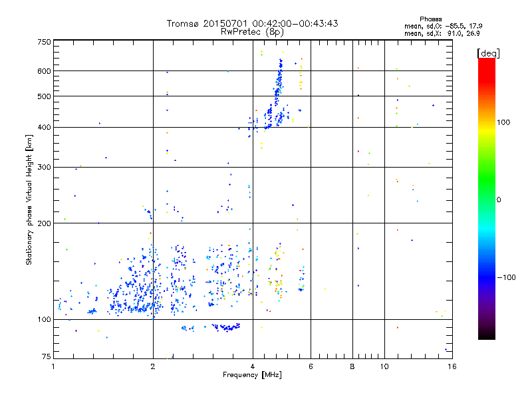Viewport: 532px width, 399px height.
Task: Click the '100' colorbar tick label
Action: point(503,122)
